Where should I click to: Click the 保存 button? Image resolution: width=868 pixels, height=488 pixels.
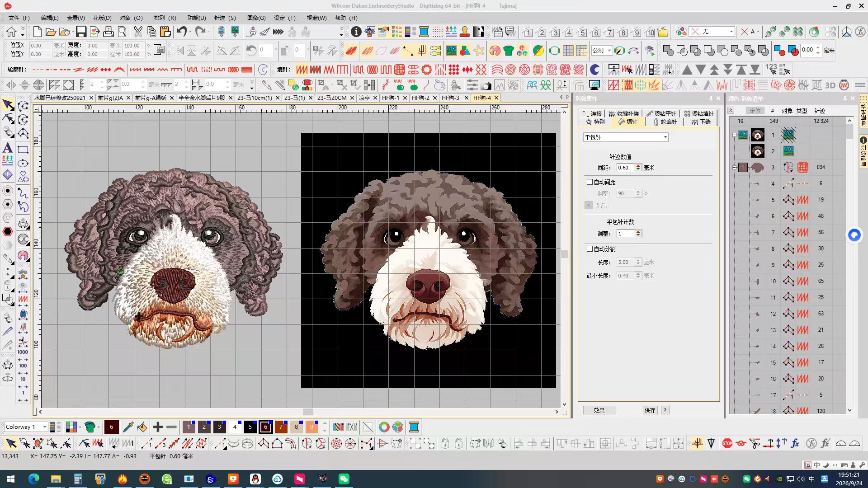[650, 410]
